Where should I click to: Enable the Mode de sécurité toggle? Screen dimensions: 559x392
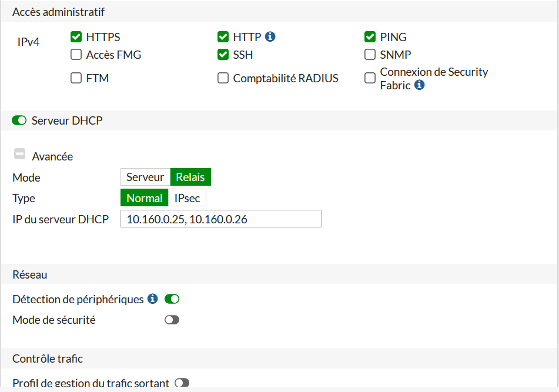point(172,320)
